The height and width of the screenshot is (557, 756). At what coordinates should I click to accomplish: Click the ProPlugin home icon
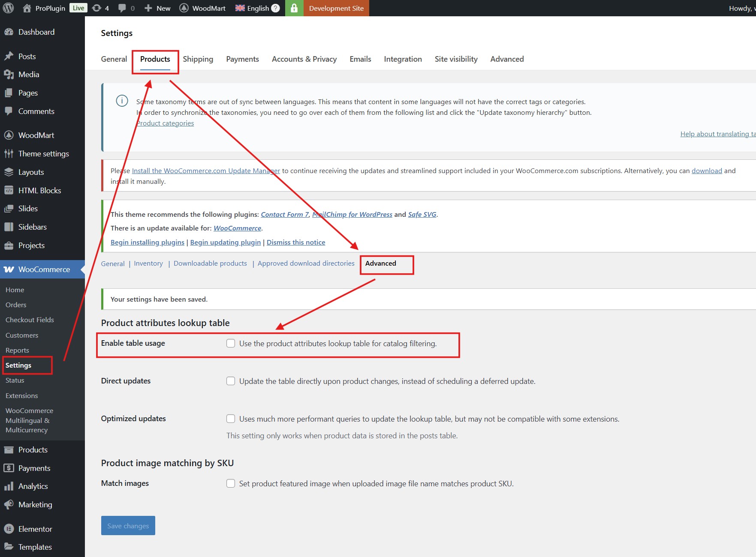(27, 8)
